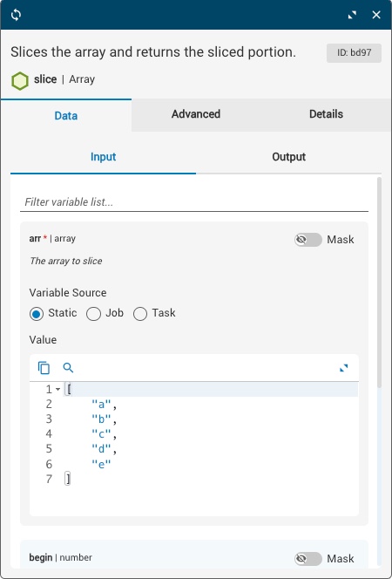Expand the arr value code editor

(x=344, y=368)
